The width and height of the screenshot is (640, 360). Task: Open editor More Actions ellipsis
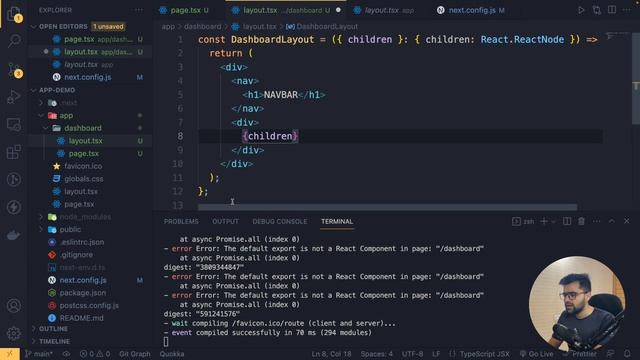627,10
